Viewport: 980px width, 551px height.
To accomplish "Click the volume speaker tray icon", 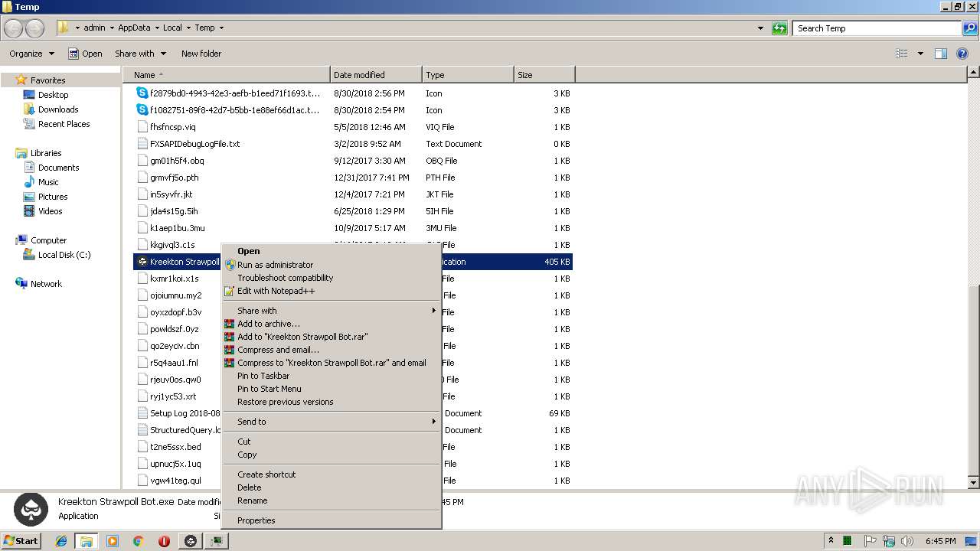I will pos(907,541).
